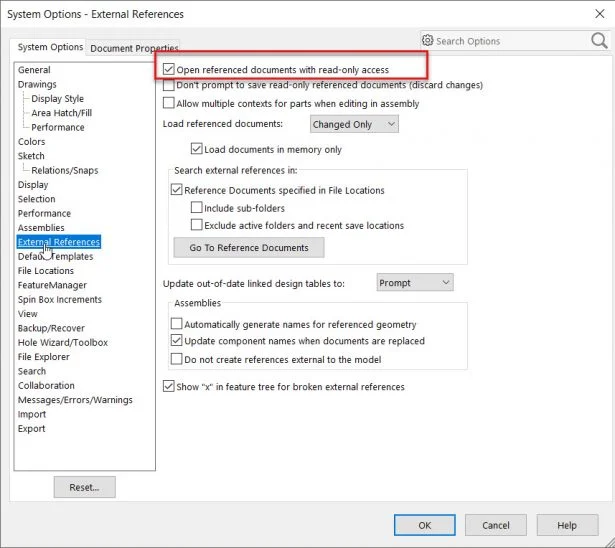Open the Load referenced documents dropdown
Screen dimensions: 615x548
click(x=353, y=124)
